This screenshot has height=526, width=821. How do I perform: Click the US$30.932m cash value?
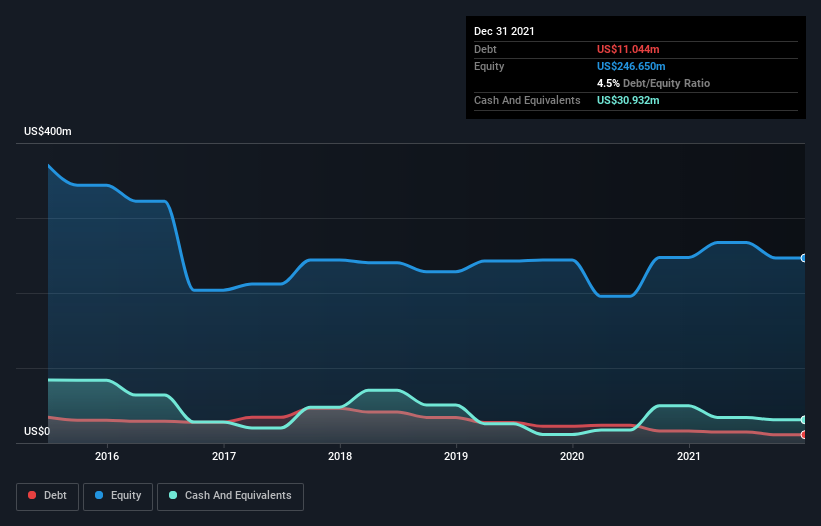628,100
